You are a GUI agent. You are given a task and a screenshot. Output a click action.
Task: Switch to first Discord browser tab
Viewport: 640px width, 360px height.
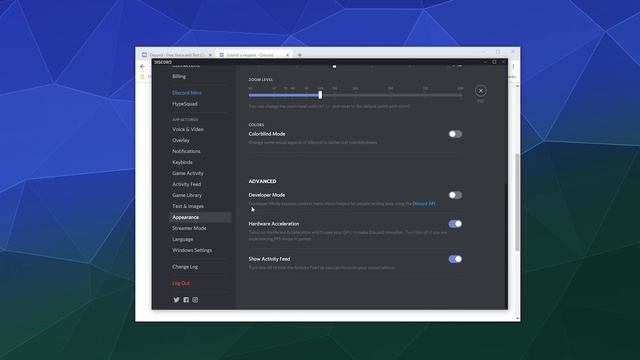176,55
